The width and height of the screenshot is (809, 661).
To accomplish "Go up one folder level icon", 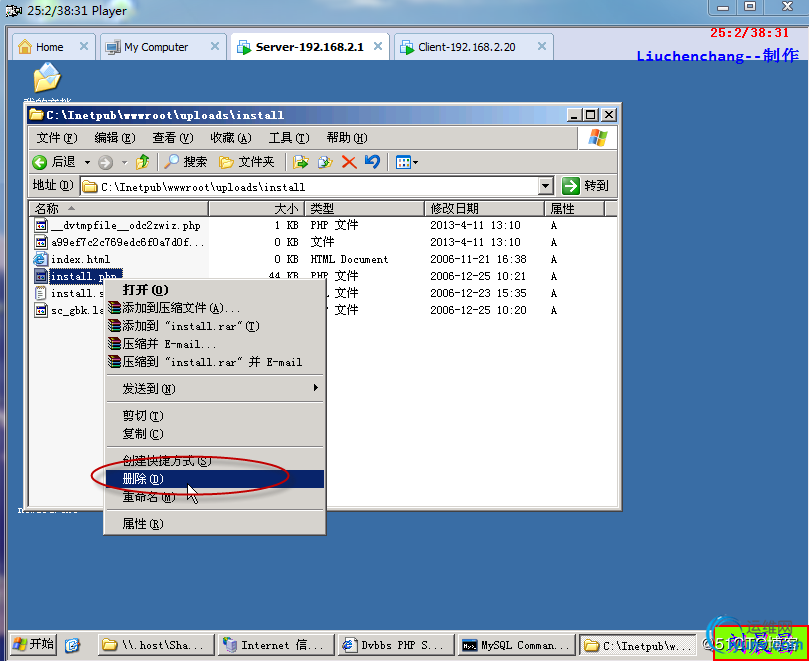I will [x=143, y=162].
